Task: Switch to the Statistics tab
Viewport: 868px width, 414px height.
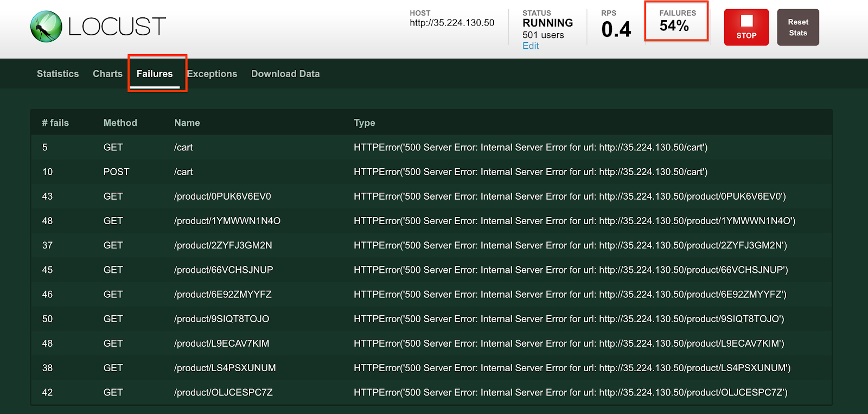Action: click(x=58, y=74)
